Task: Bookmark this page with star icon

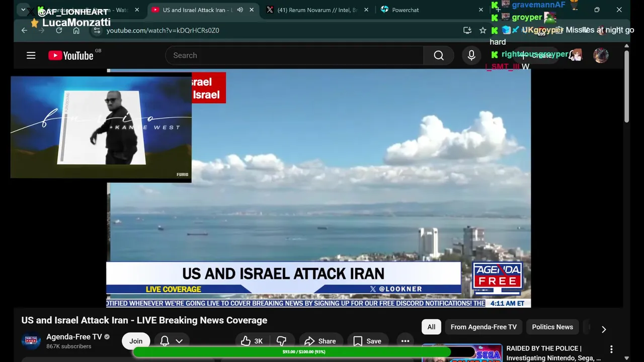Action: 483,30
